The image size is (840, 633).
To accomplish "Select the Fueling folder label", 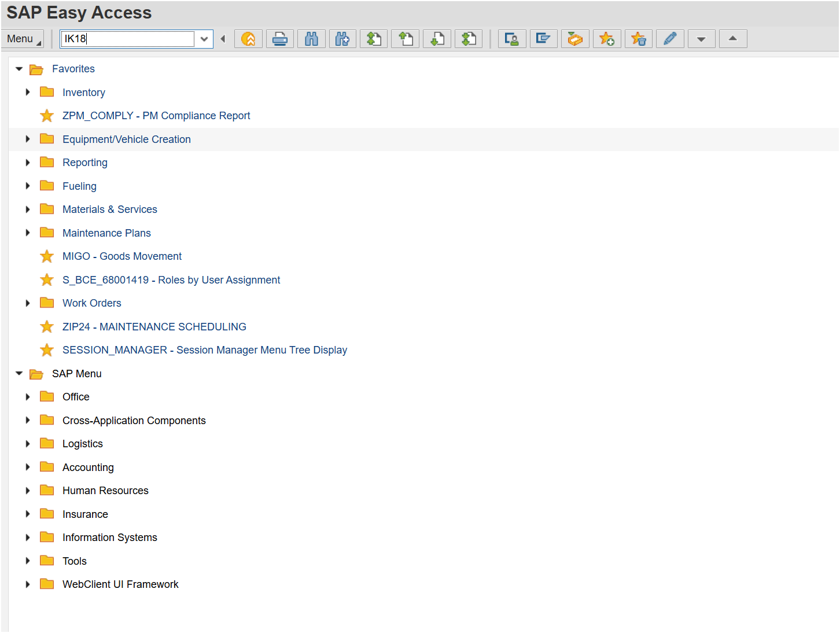I will [x=79, y=186].
